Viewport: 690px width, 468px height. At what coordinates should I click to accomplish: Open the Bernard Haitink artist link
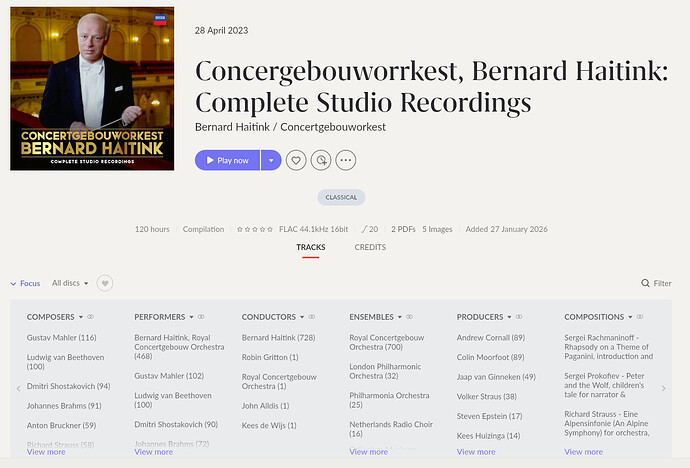coord(232,127)
